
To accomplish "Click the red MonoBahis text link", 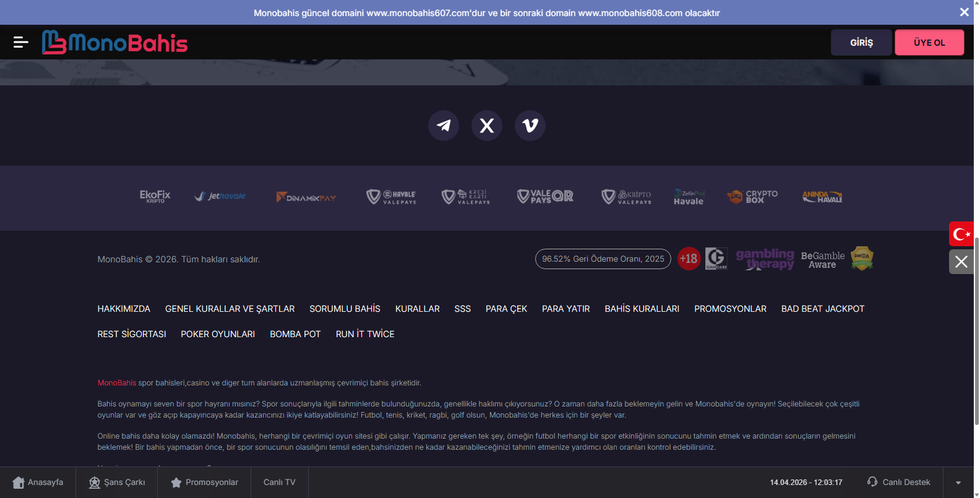I will (x=117, y=383).
